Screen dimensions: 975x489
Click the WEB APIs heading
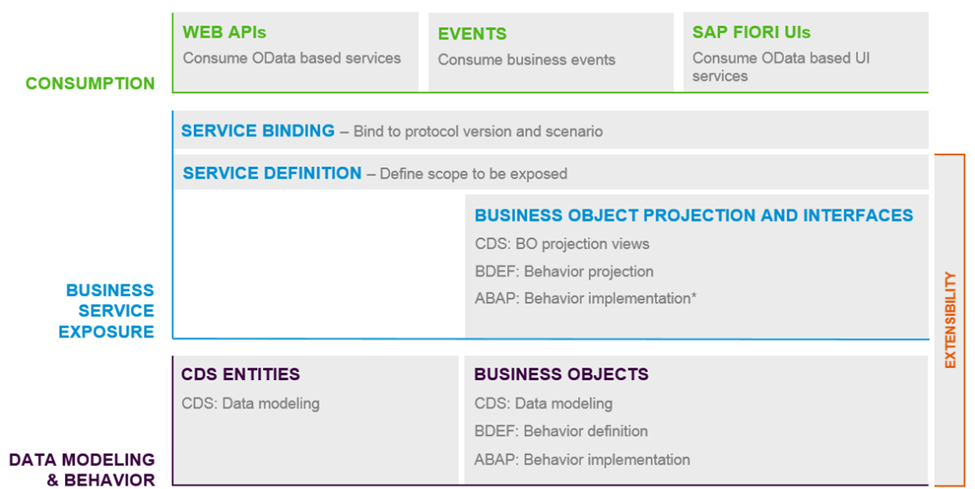[224, 33]
